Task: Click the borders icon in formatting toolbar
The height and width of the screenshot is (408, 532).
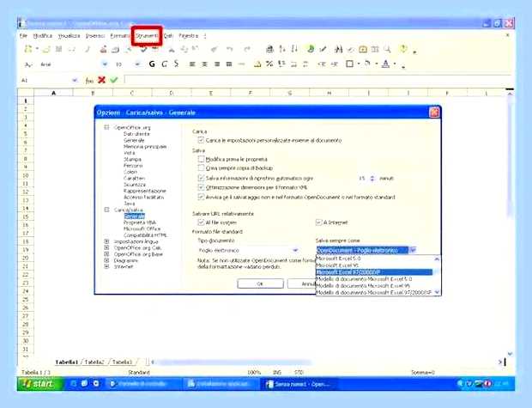Action: pos(349,64)
